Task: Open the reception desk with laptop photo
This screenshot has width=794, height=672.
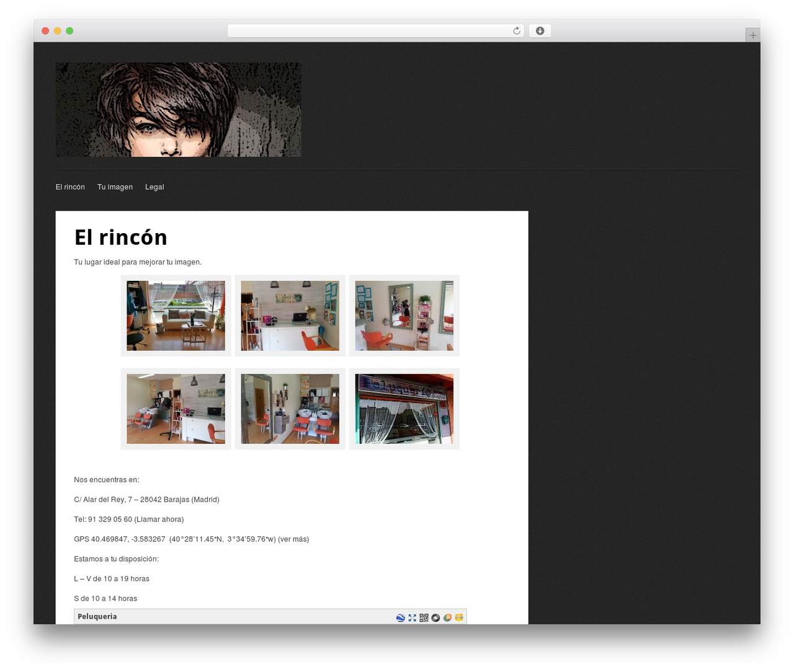Action: tap(290, 316)
